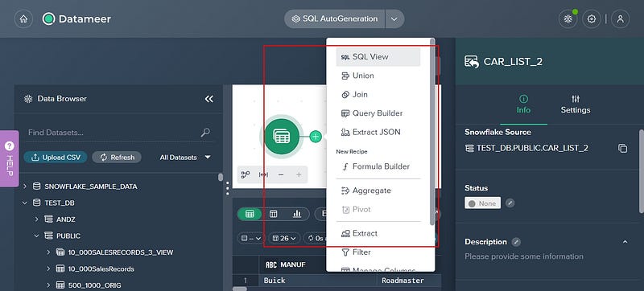This screenshot has width=644, height=291.
Task: Click the Data Browser tree scrollbar
Action: (x=221, y=177)
